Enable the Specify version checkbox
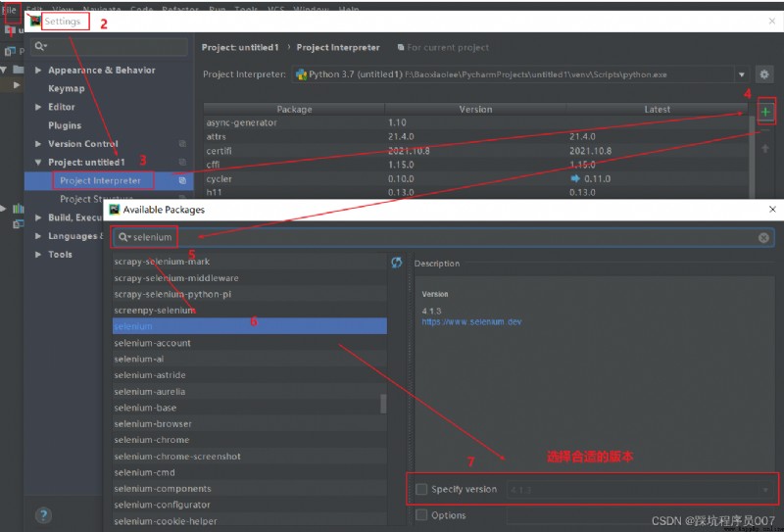This screenshot has width=784, height=532. (421, 489)
